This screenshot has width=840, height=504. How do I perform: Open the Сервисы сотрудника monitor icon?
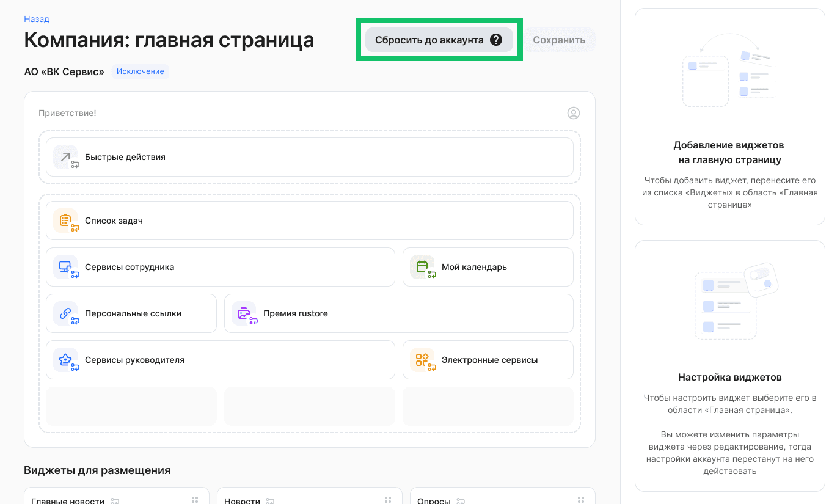(66, 267)
